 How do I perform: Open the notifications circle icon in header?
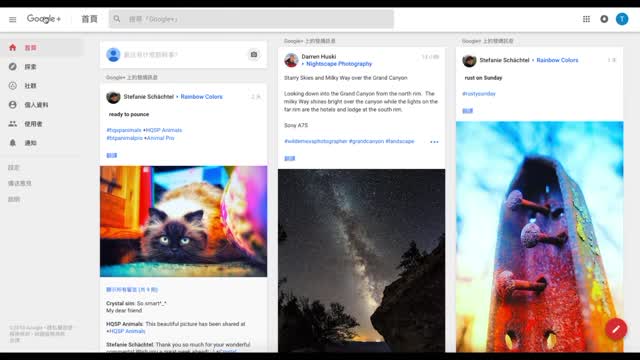pyautogui.click(x=604, y=19)
